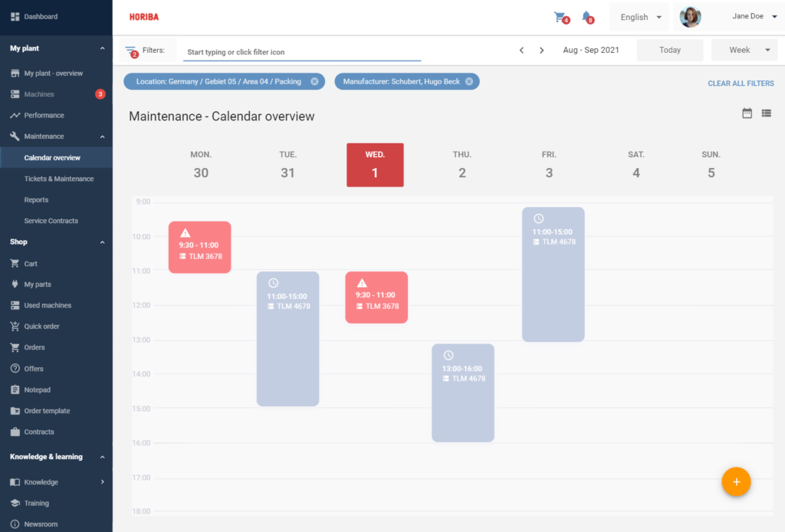
Task: Open the English language dropdown
Action: (640, 17)
